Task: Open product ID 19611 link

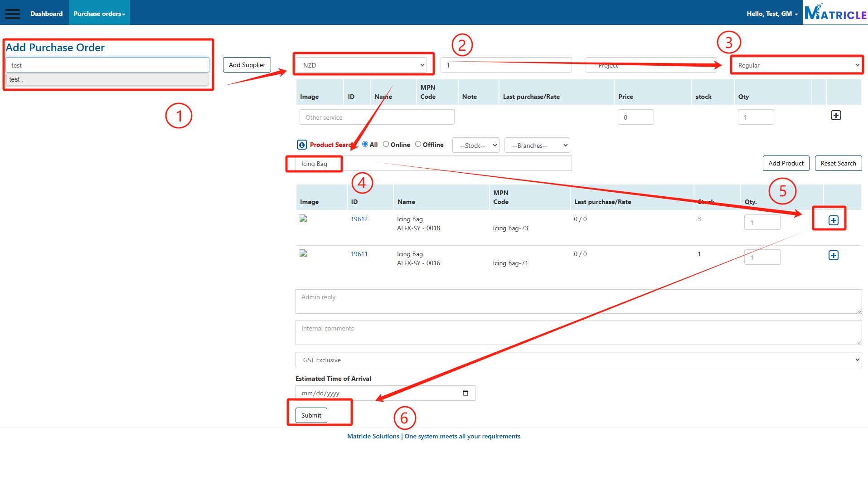Action: (359, 254)
